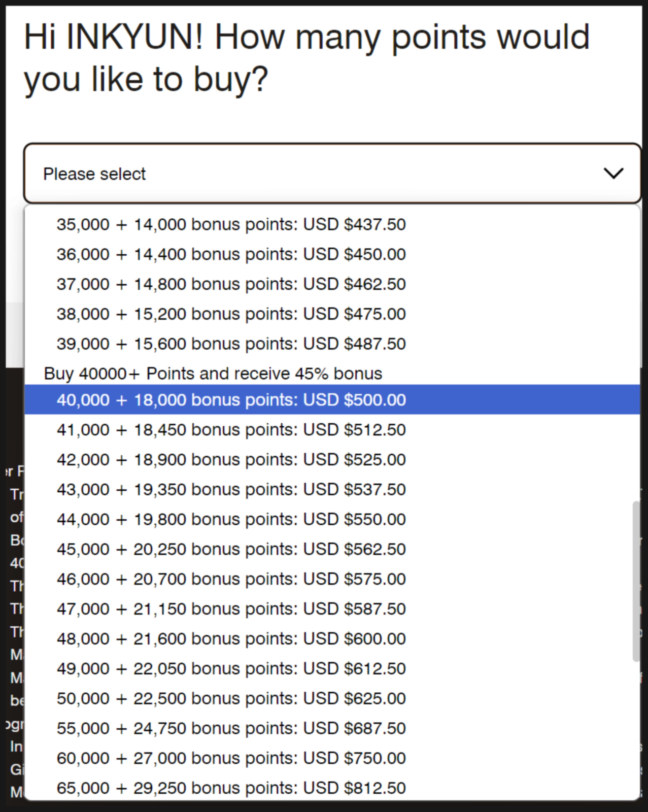This screenshot has height=812, width=648.
Task: Select 35,000 + 14,000 bonus points option
Action: pyautogui.click(x=231, y=224)
